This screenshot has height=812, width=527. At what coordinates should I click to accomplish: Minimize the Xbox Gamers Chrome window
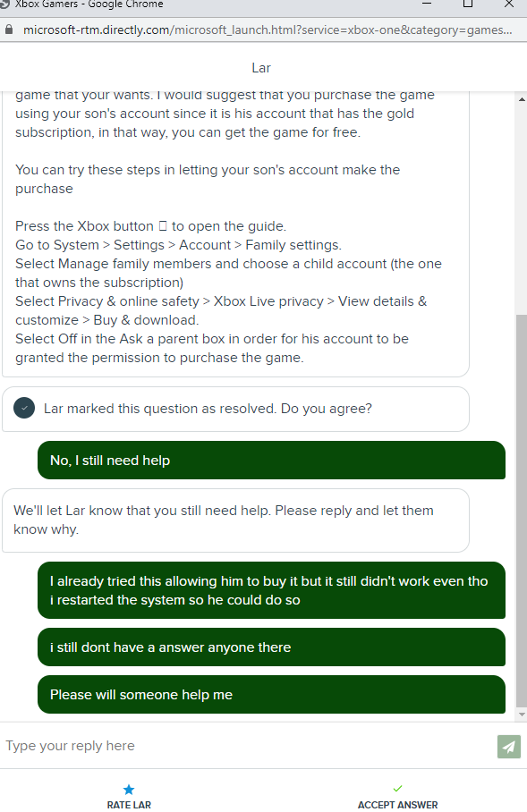[427, 4]
